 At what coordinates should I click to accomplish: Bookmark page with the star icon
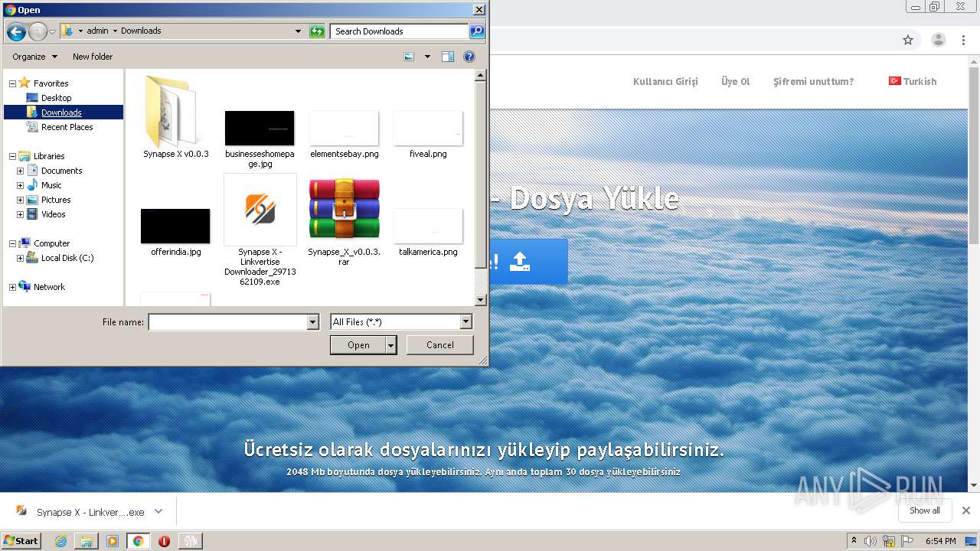(908, 40)
